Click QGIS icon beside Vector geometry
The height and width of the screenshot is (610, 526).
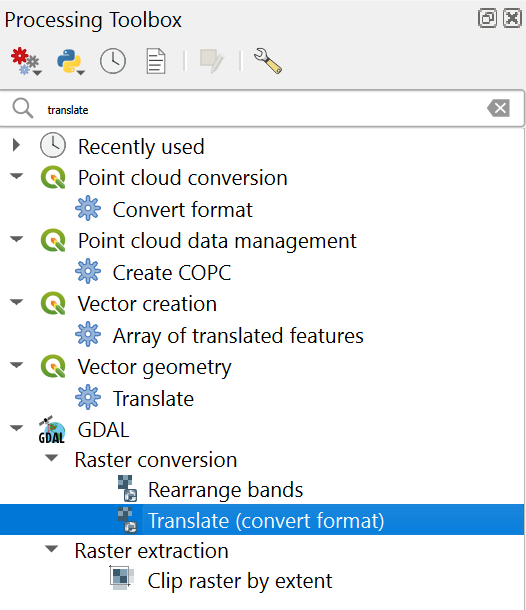53,366
